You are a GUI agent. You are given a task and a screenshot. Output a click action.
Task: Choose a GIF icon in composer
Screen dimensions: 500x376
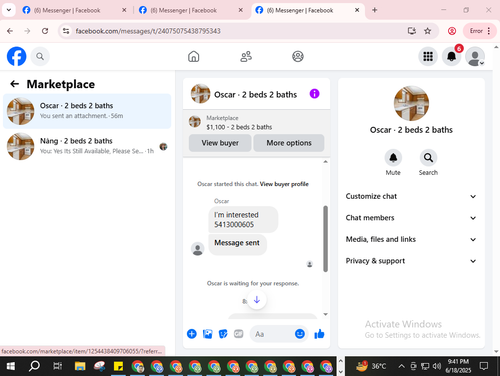tap(238, 334)
